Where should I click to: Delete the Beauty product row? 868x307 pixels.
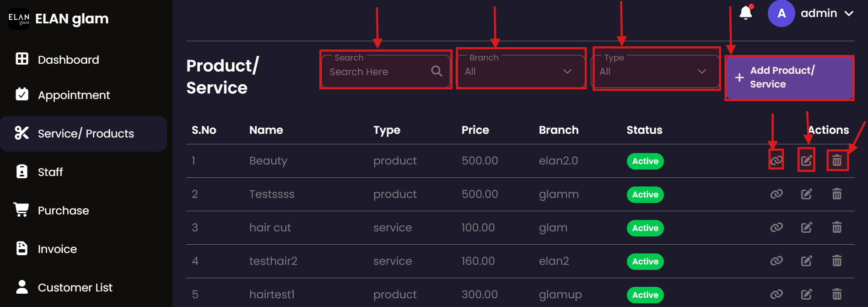836,160
